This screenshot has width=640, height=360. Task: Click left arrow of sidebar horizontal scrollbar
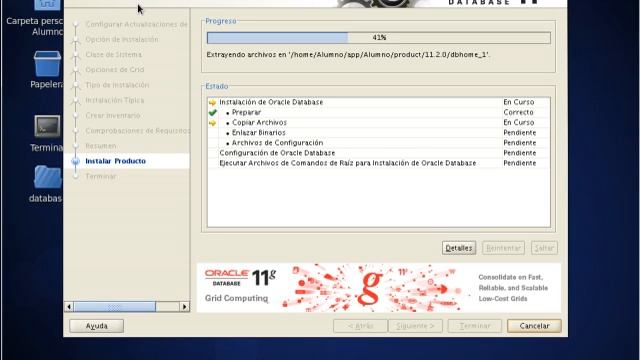[x=69, y=307]
